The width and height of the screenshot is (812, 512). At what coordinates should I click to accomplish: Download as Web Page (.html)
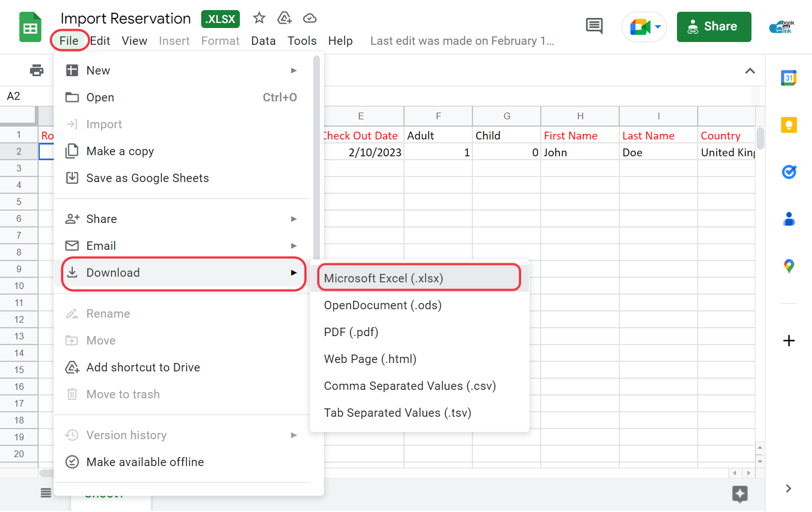coord(419,359)
